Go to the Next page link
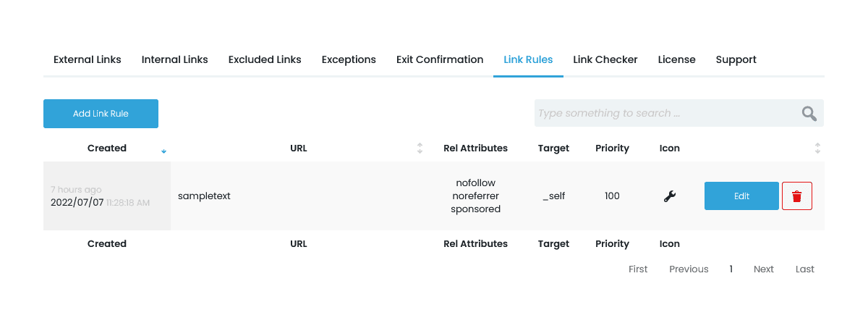 coord(764,269)
